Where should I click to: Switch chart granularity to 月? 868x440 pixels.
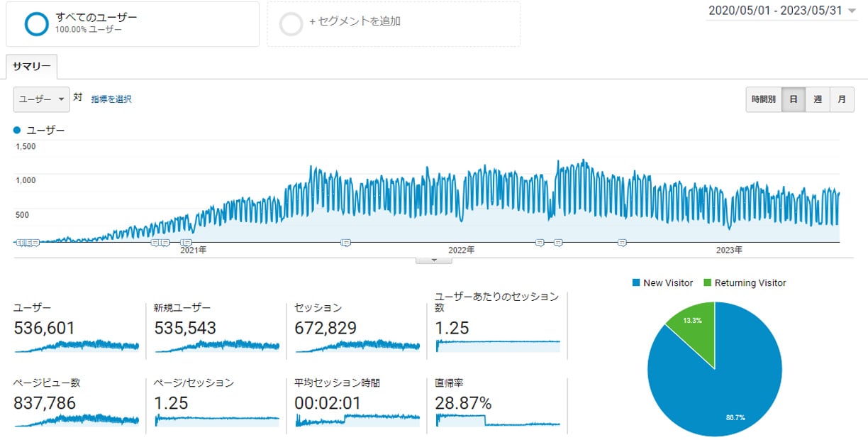pyautogui.click(x=842, y=99)
